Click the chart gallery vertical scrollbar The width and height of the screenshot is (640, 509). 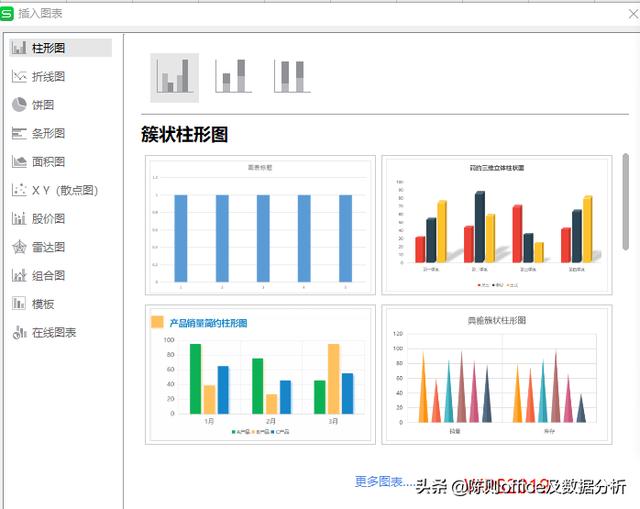click(x=626, y=202)
